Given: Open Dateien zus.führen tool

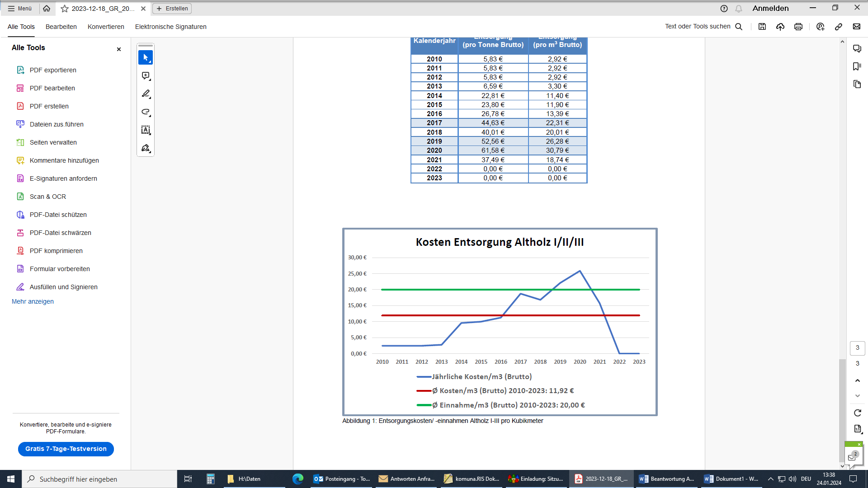Looking at the screenshot, I should 57,124.
